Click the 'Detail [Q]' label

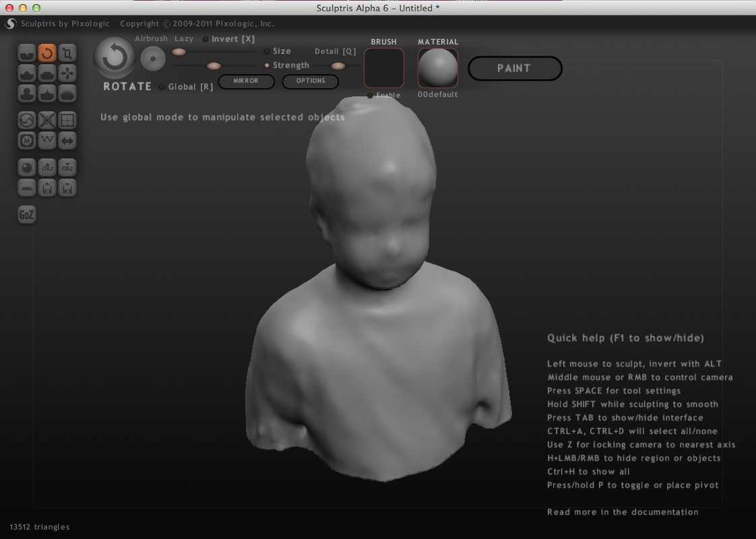click(x=335, y=51)
